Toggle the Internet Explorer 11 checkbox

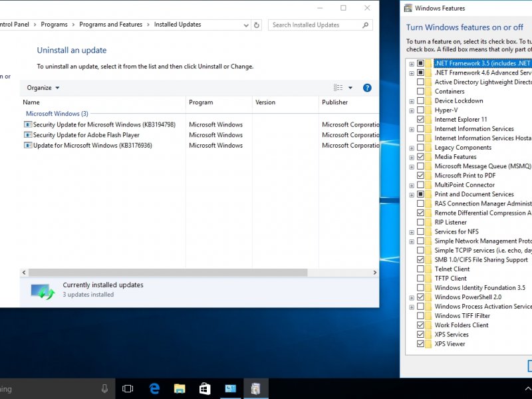420,120
